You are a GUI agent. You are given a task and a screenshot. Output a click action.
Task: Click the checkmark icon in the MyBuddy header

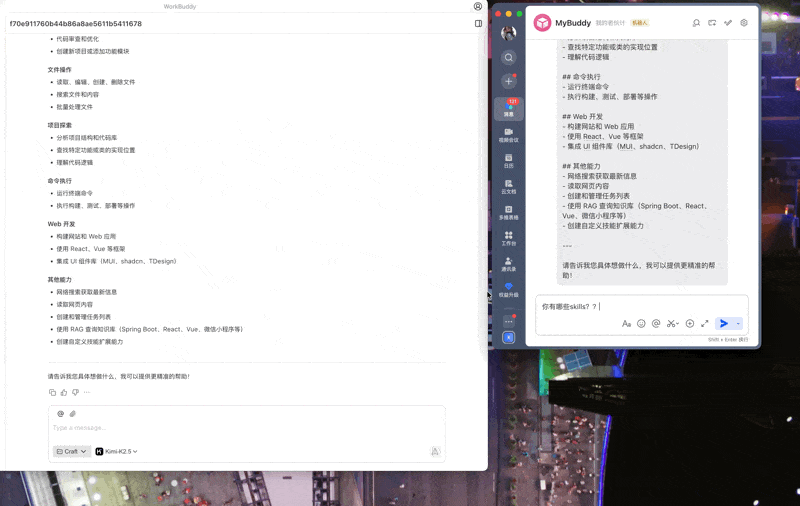[x=728, y=23]
